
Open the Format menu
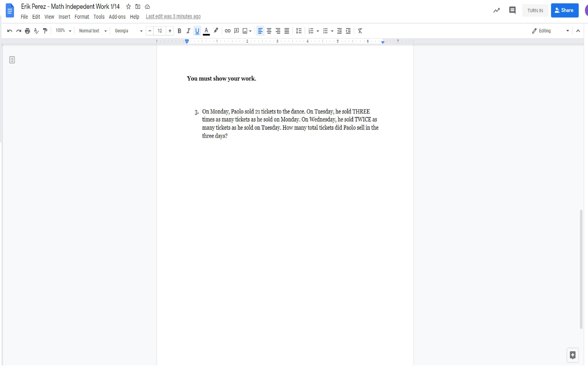[x=82, y=17]
